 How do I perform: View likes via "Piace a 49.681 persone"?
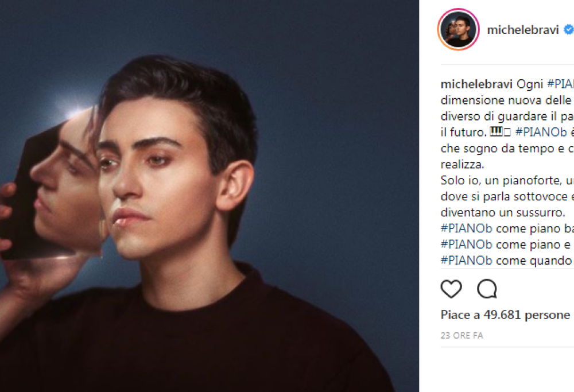click(505, 315)
